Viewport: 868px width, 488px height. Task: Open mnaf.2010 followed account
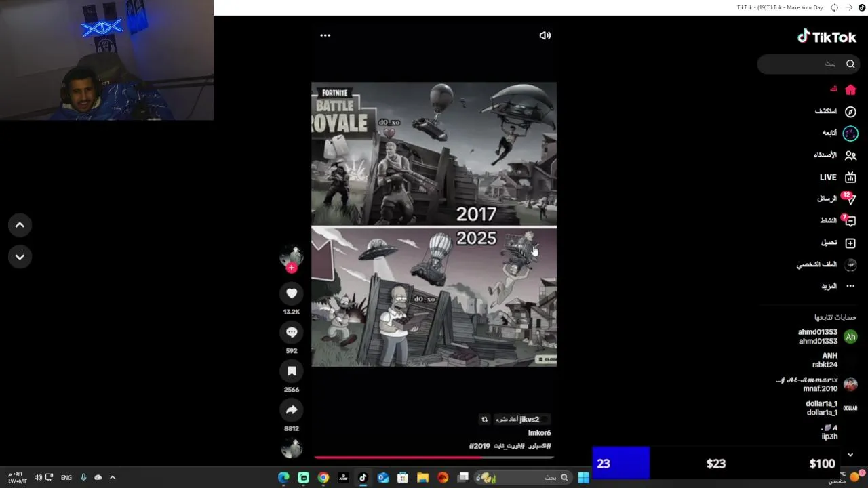coord(817,384)
